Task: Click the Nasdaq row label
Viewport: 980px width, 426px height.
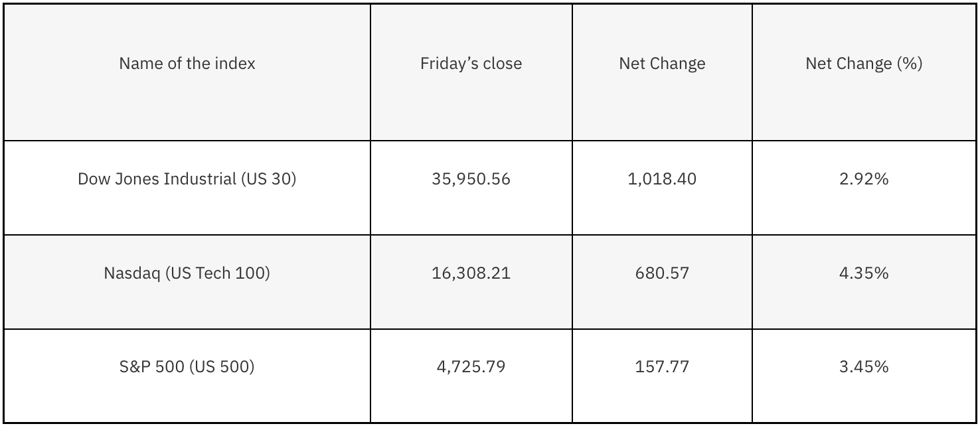Action: pyautogui.click(x=187, y=273)
